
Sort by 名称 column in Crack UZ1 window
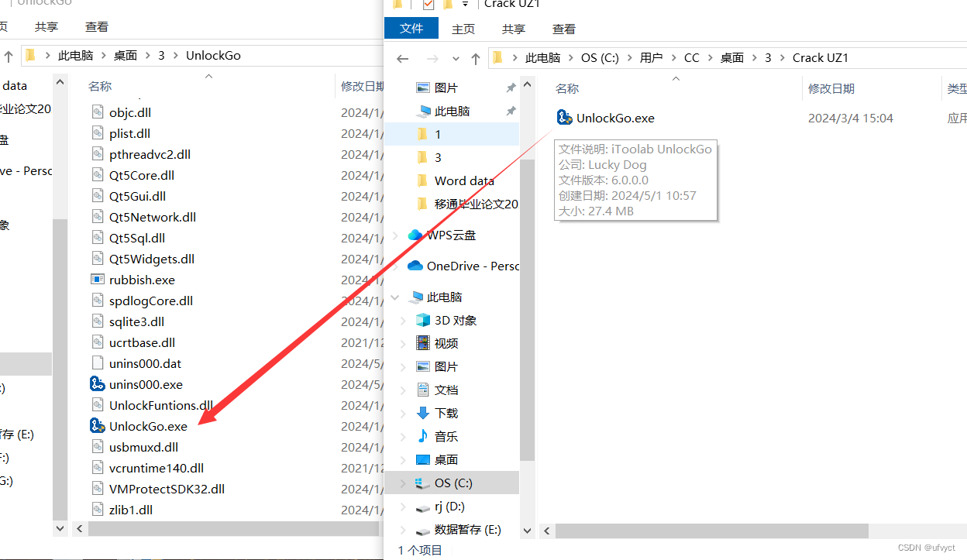[x=567, y=88]
